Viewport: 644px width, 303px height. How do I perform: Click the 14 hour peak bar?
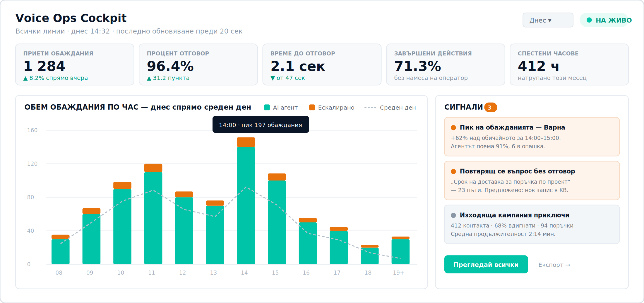246,201
